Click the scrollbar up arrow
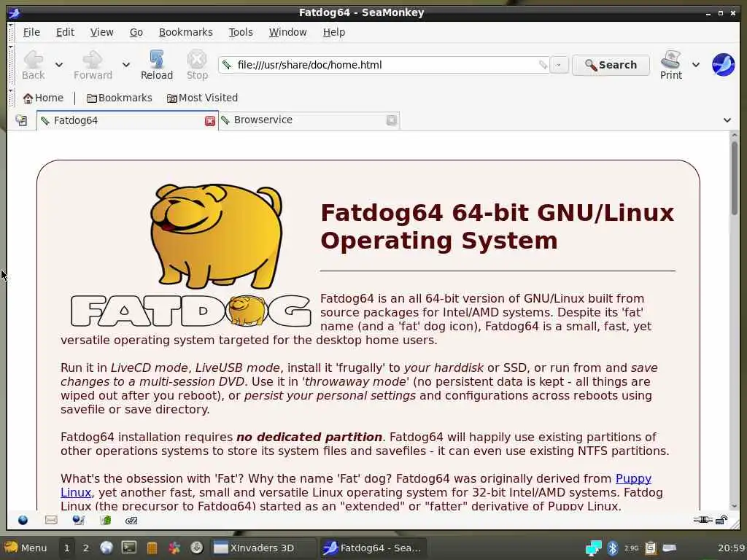 [734, 135]
